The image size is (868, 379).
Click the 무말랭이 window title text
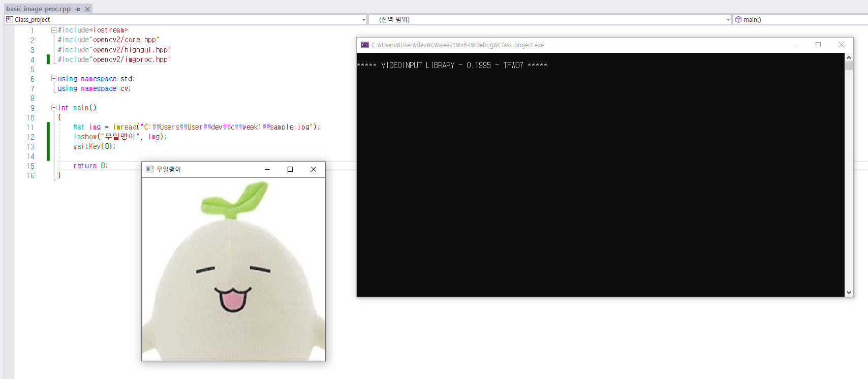pyautogui.click(x=169, y=169)
